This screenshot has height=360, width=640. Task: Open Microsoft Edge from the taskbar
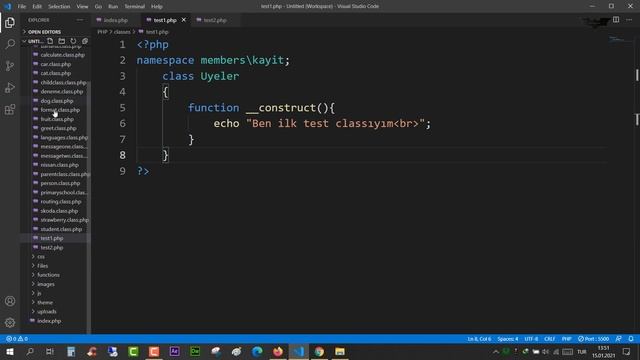257,351
